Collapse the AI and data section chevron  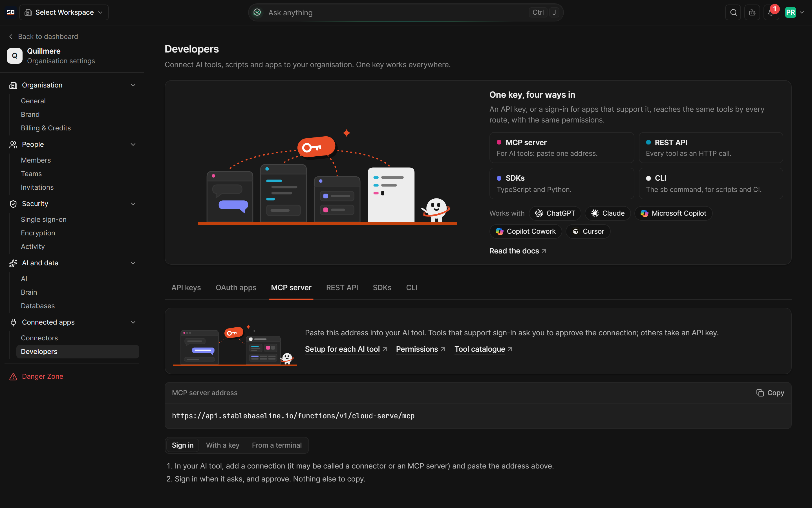click(133, 263)
